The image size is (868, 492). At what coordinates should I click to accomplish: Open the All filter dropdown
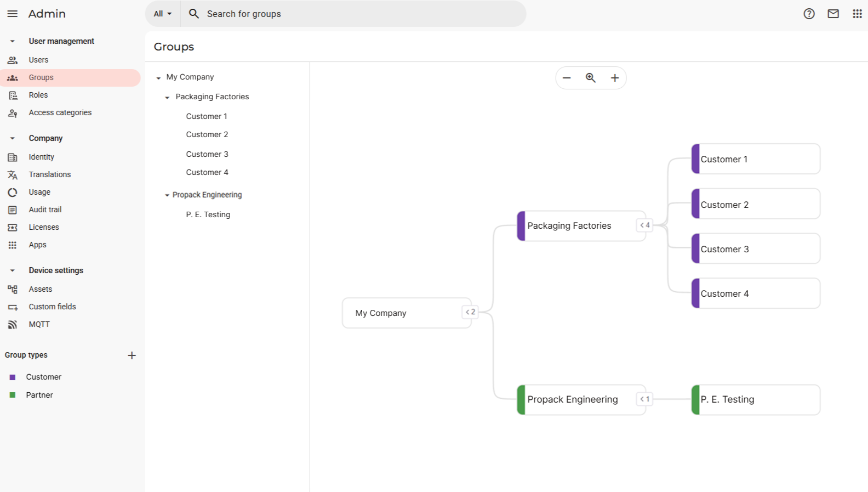(x=163, y=14)
